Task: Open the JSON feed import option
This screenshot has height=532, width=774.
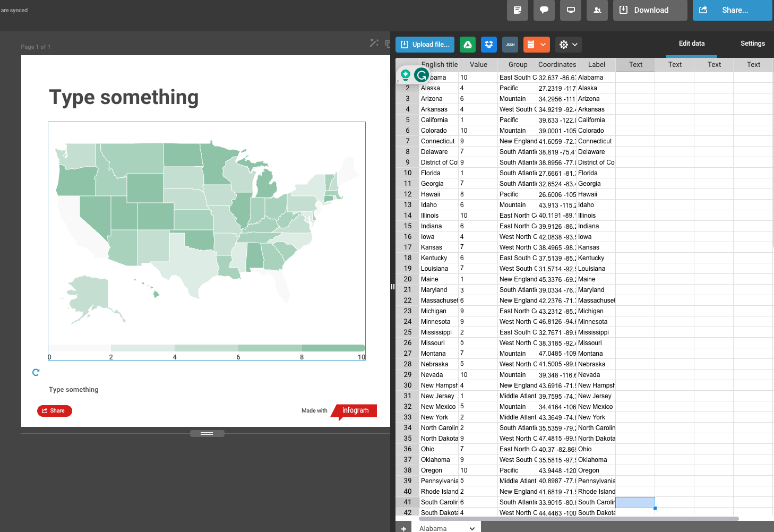Action: point(510,45)
